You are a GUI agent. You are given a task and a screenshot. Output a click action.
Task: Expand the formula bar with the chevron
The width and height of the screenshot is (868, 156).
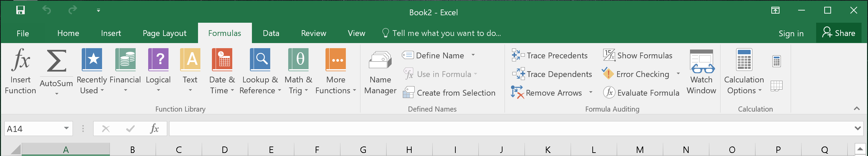tap(858, 128)
